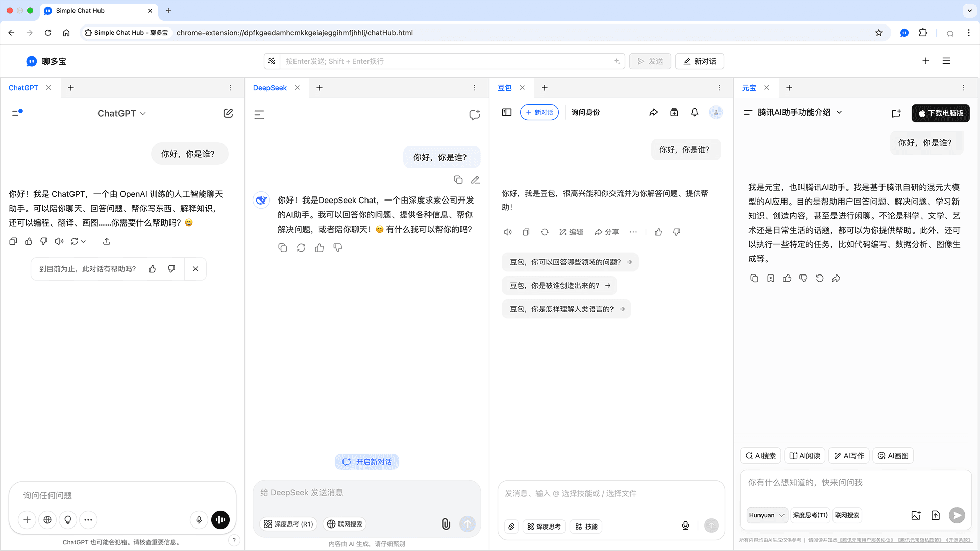Select suggestion 豆包，你是被谁创造出来的?
The image size is (980, 551).
point(560,285)
